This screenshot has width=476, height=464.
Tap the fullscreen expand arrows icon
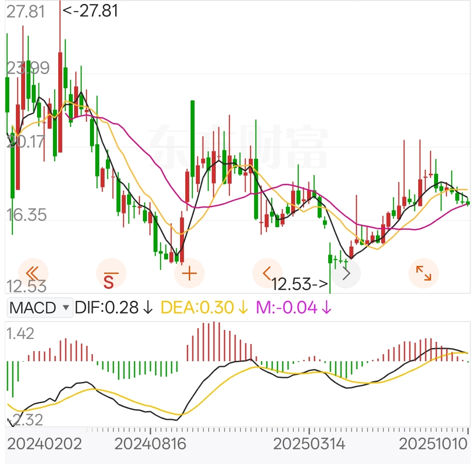424,273
